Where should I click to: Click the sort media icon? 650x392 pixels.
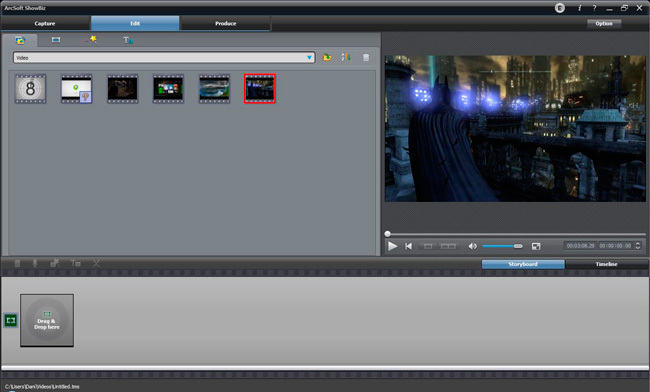(346, 57)
